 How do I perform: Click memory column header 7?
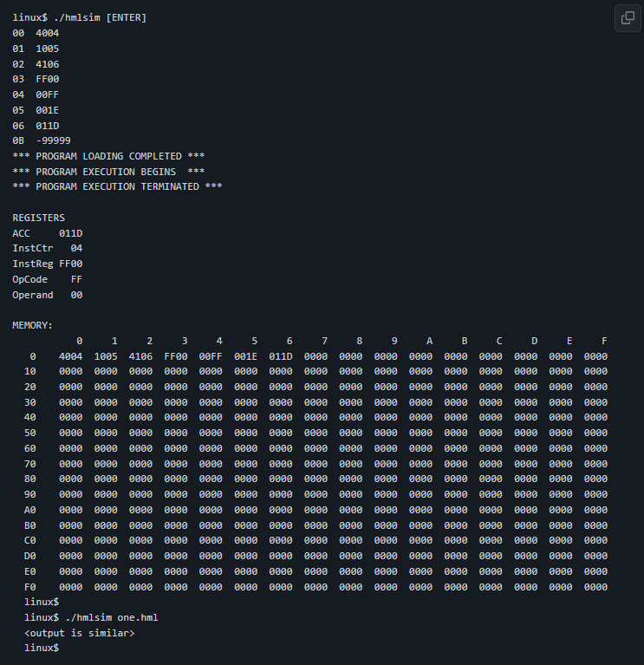pos(324,341)
